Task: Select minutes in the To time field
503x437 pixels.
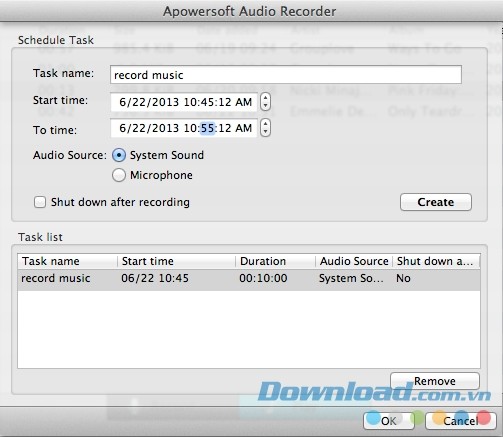Action: pyautogui.click(x=207, y=128)
